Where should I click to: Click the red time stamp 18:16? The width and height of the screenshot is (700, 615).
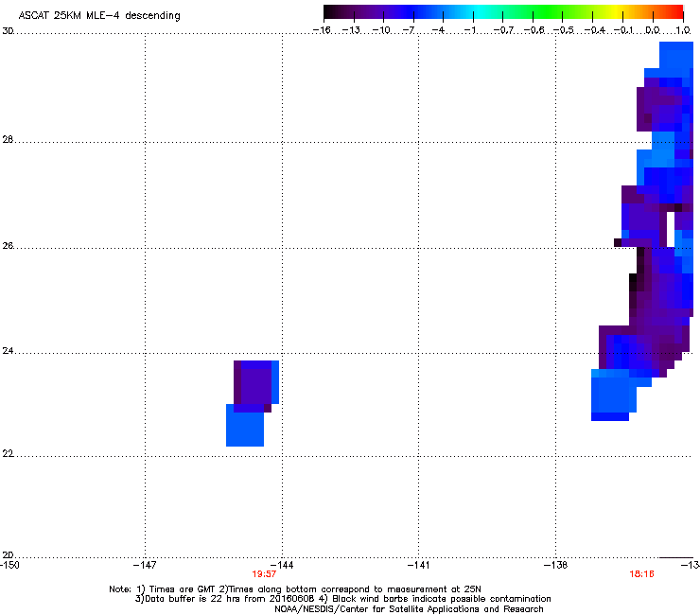[x=641, y=574]
